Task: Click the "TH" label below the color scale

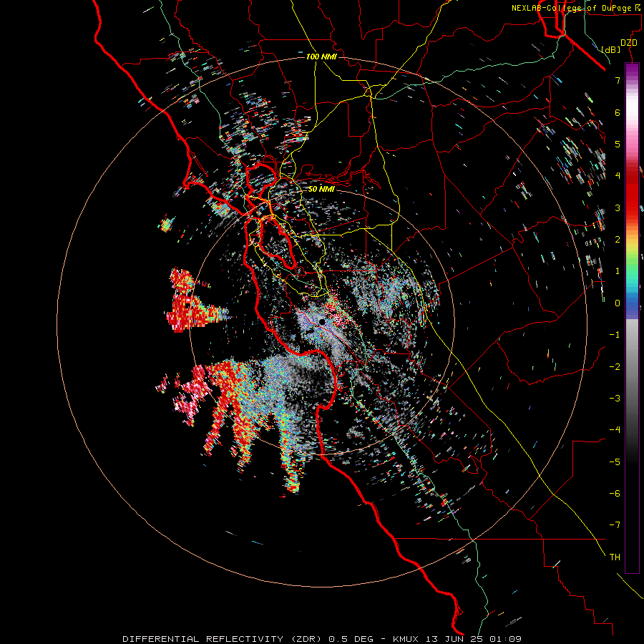Action: tap(615, 557)
